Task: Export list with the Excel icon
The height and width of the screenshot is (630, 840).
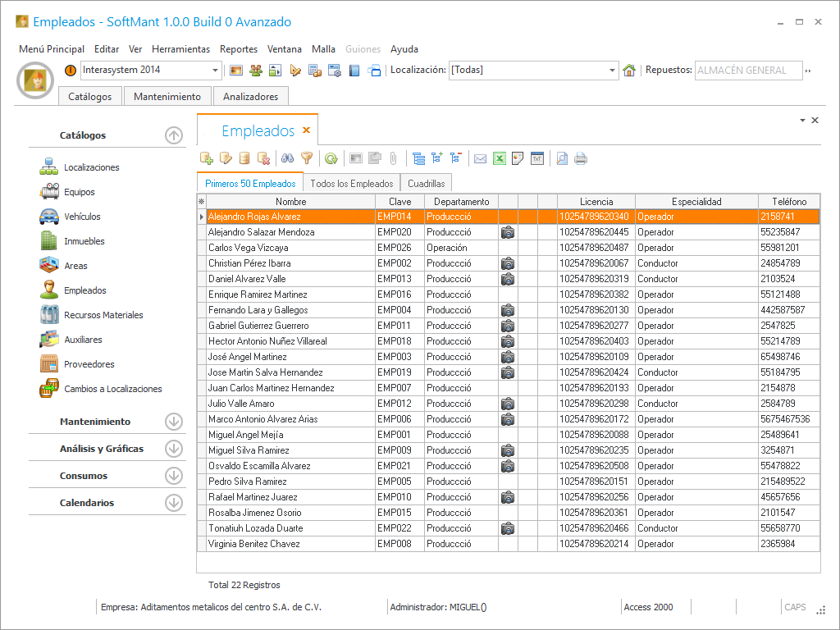Action: click(500, 159)
